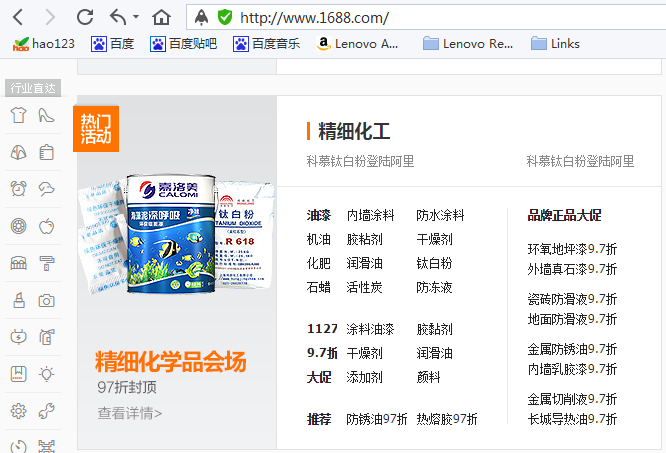Go back to the previous page
The width and height of the screenshot is (666, 453).
[x=18, y=17]
